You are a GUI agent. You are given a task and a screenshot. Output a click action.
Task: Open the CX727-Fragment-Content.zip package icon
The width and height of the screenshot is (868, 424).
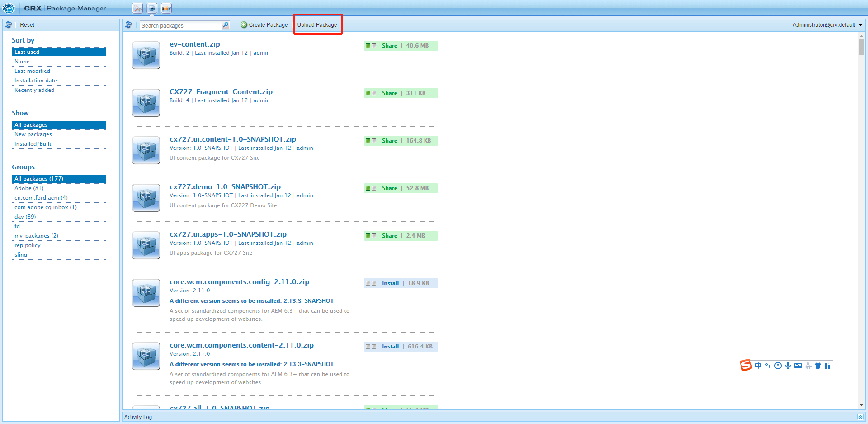(x=146, y=103)
